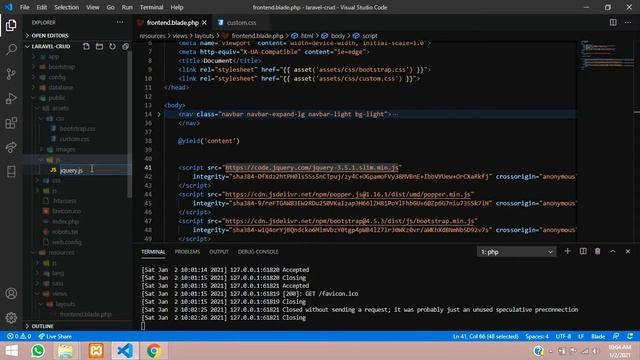Kill terminal with trash icon
640x360 pixels.
click(598, 251)
